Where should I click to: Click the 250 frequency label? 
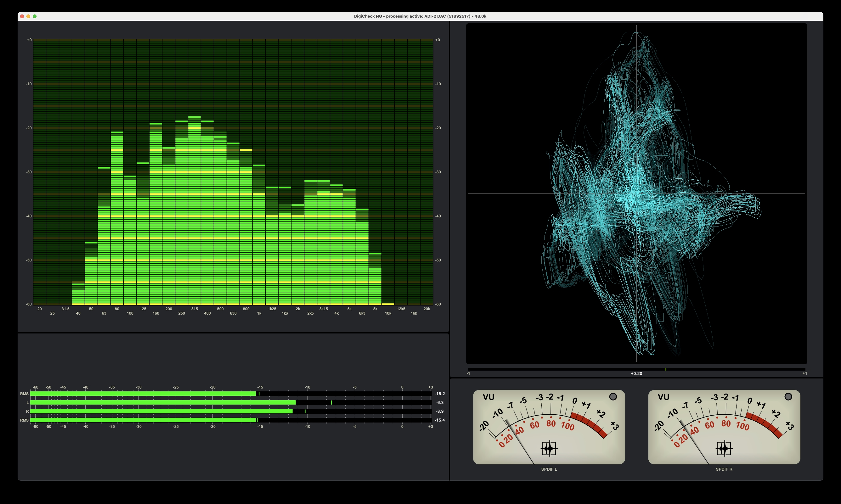click(x=182, y=313)
